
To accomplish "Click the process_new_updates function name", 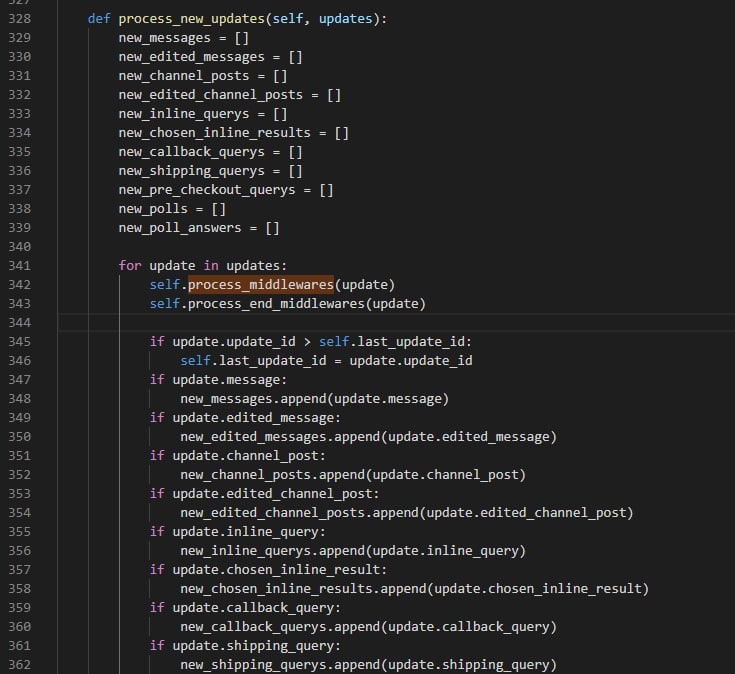I will click(192, 19).
